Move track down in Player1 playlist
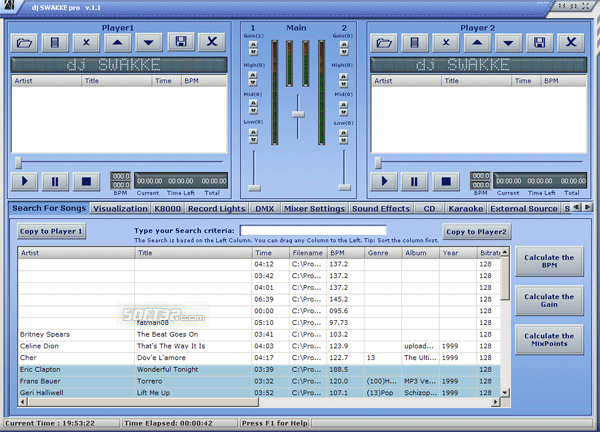Screen dimensions: 600x432 coord(148,42)
